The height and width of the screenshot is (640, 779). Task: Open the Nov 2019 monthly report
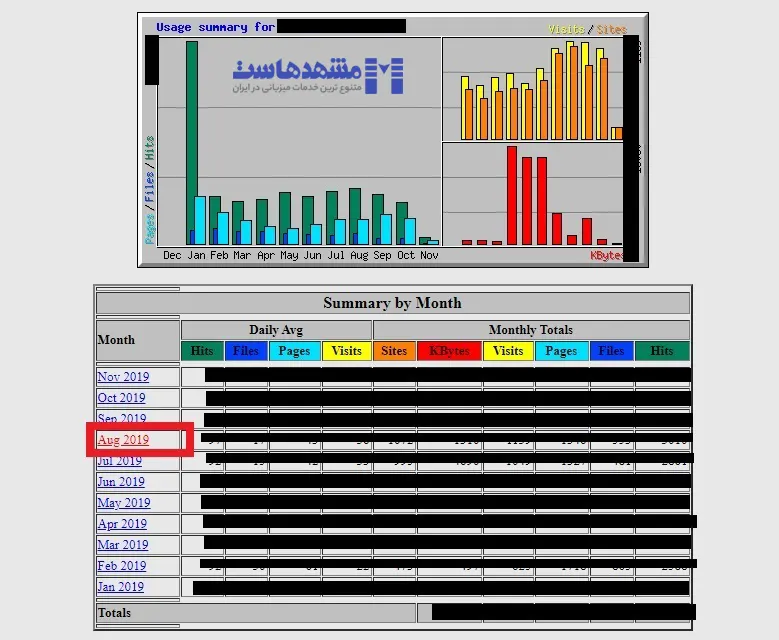point(122,377)
